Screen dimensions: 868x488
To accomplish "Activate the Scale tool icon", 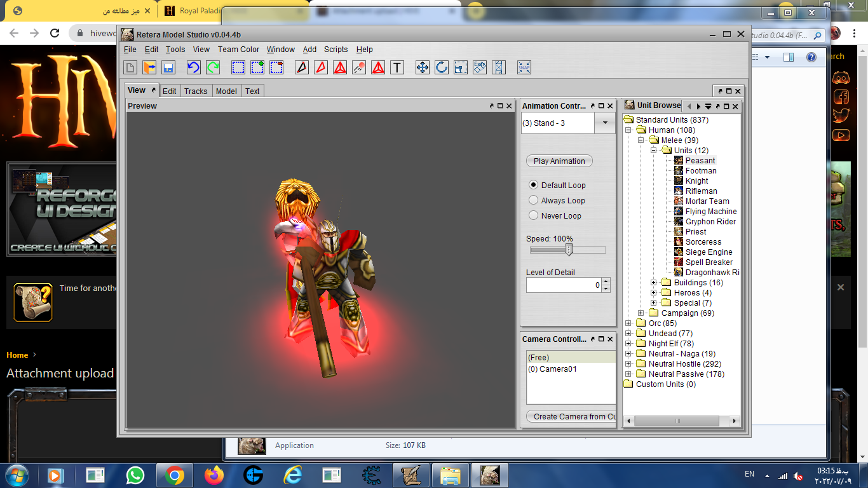I will (461, 67).
